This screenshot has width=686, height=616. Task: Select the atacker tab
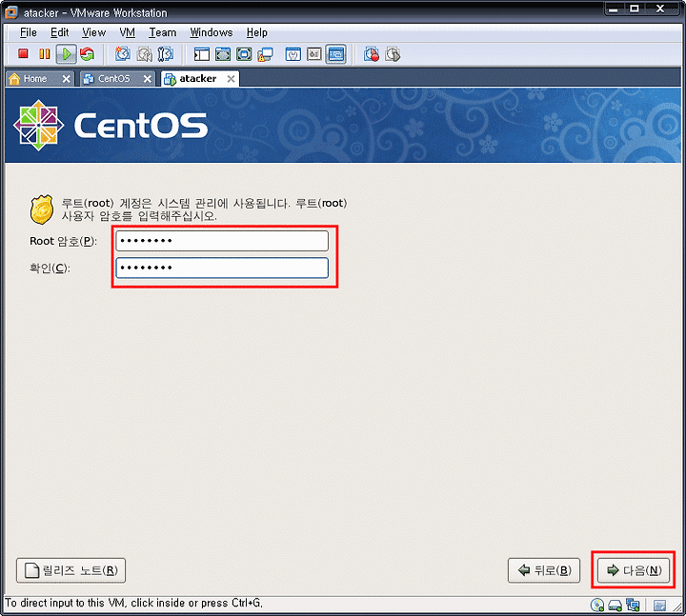click(x=198, y=79)
